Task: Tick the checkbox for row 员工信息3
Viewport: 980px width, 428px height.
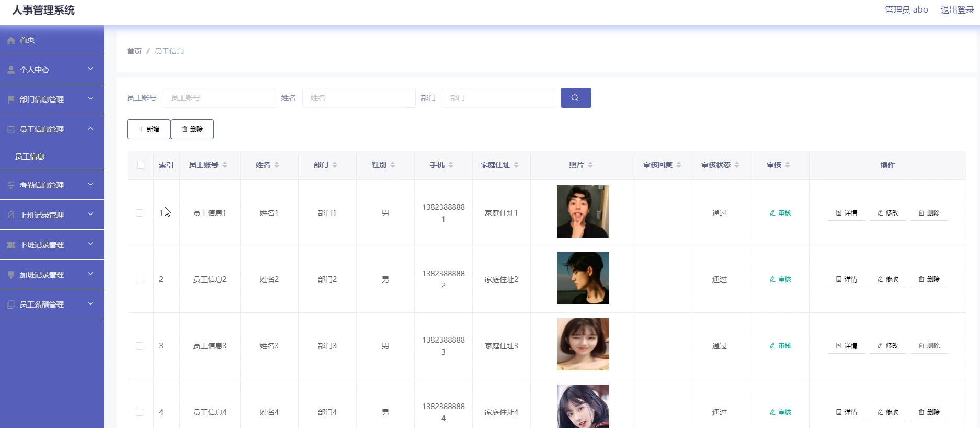Action: (x=140, y=346)
